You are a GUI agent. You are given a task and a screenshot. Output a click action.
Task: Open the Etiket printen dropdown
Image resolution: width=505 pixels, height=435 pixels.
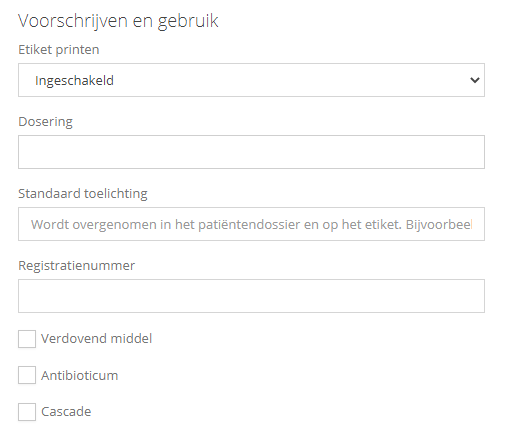click(251, 80)
